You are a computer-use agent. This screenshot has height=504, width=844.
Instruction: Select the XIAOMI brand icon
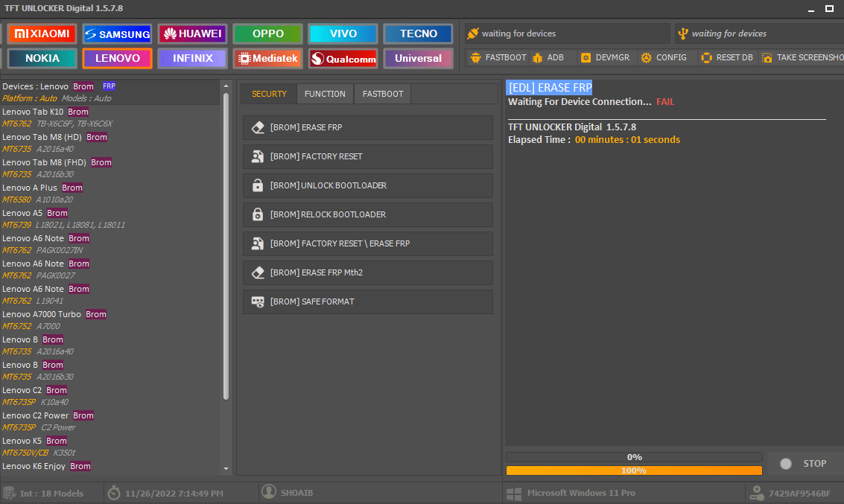click(41, 34)
